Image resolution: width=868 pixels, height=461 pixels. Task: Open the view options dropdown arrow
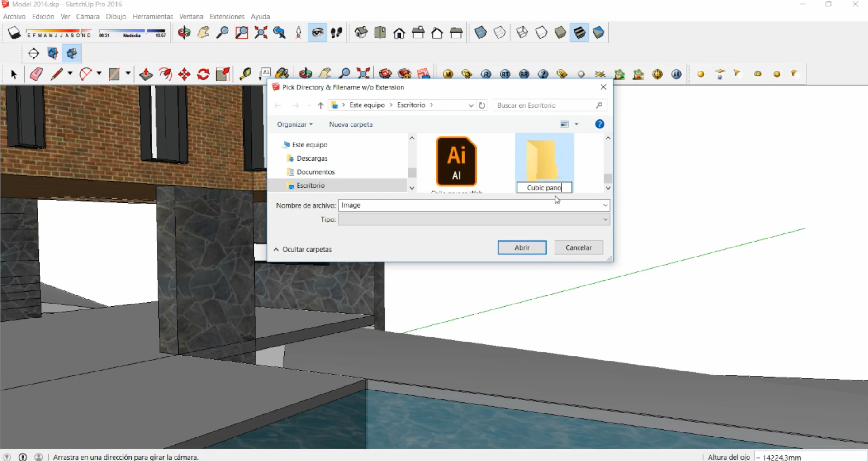coord(576,124)
